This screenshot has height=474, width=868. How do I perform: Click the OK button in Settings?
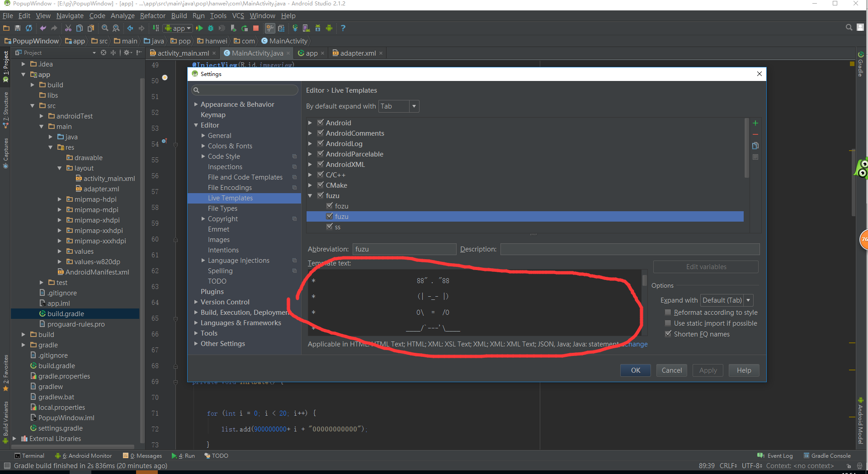point(635,370)
